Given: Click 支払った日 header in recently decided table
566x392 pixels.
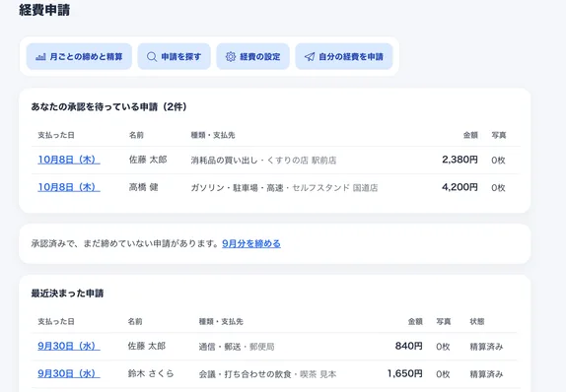Looking at the screenshot, I should point(56,321).
